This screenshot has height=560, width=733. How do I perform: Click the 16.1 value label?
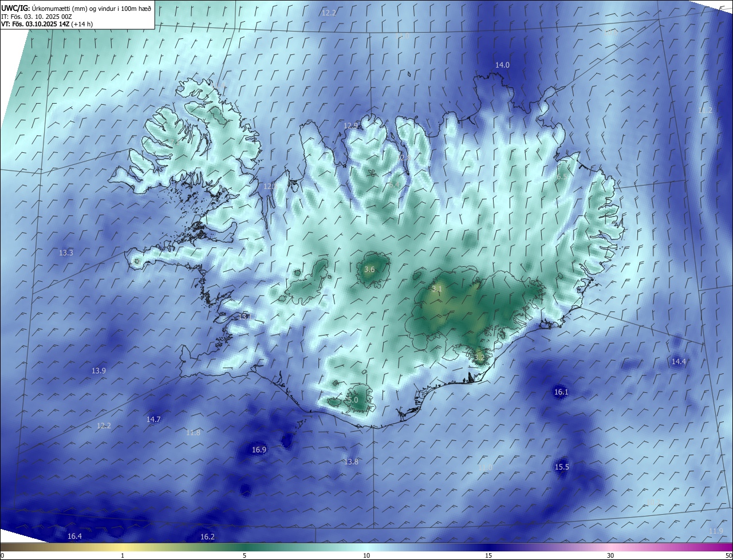tap(561, 392)
